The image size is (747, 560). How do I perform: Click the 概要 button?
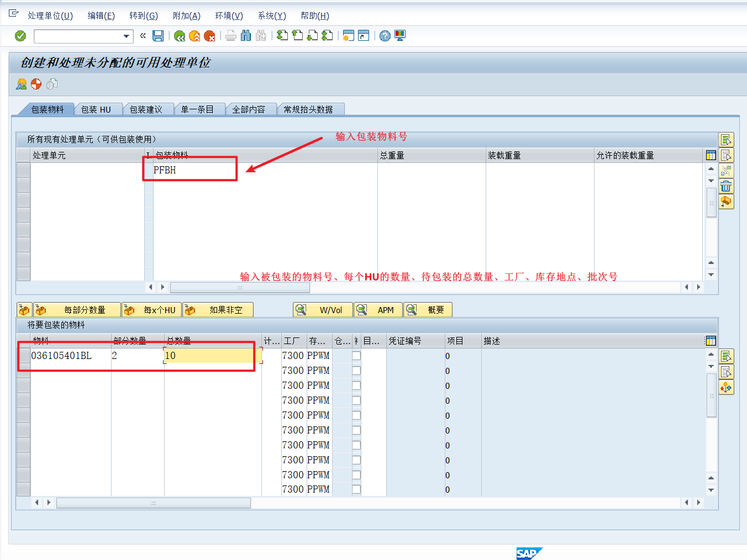[x=428, y=310]
